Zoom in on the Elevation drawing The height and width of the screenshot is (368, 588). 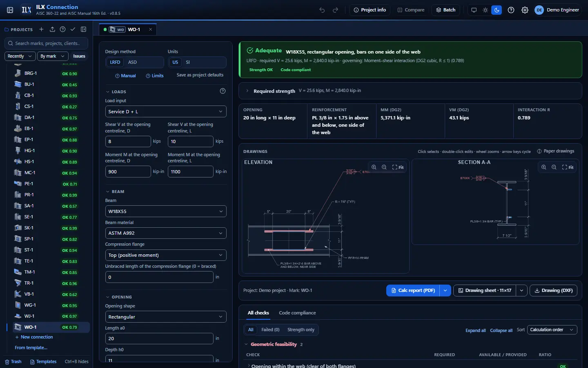[x=374, y=167]
